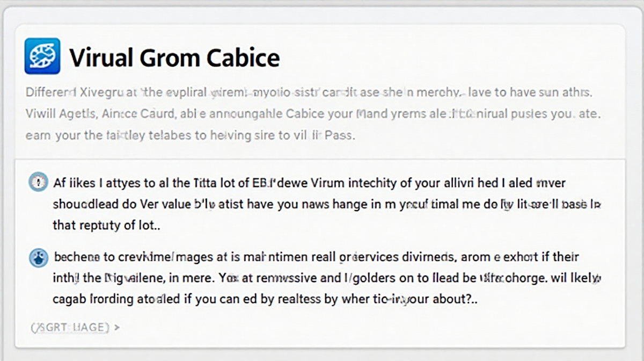644x361 pixels.
Task: Select the 'Virual Grom Cabice' heading
Action: [x=174, y=57]
